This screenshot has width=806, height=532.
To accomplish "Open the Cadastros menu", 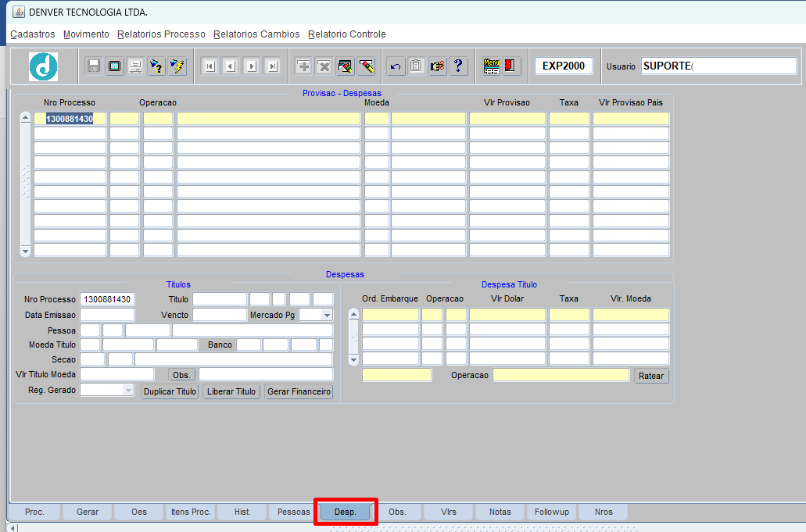I will point(33,34).
